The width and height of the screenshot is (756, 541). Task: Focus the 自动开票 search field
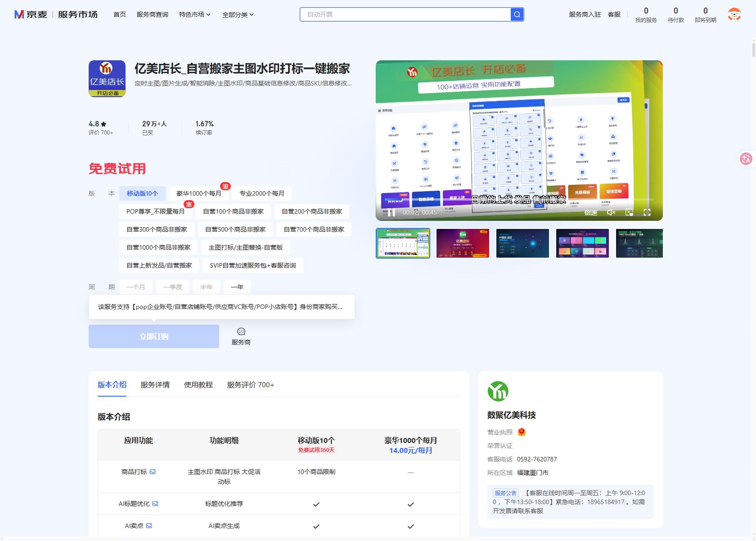tap(405, 14)
